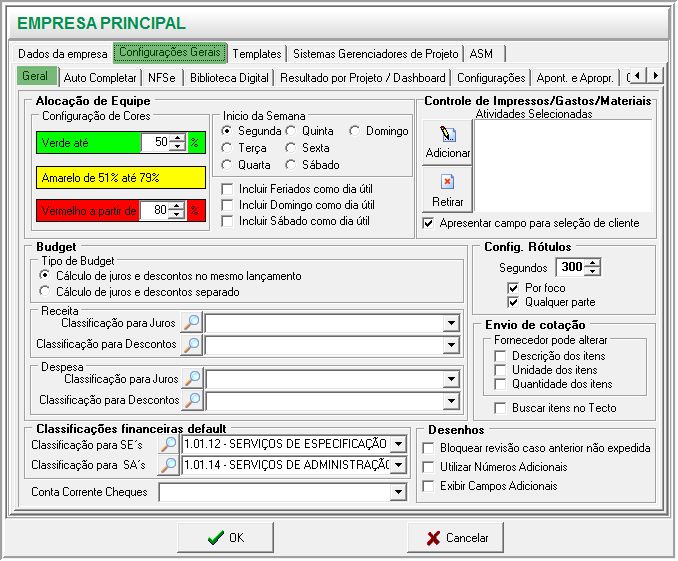Open the Apont. e Apropr. sub-tab
This screenshot has height=561, width=678.
pyautogui.click(x=575, y=78)
